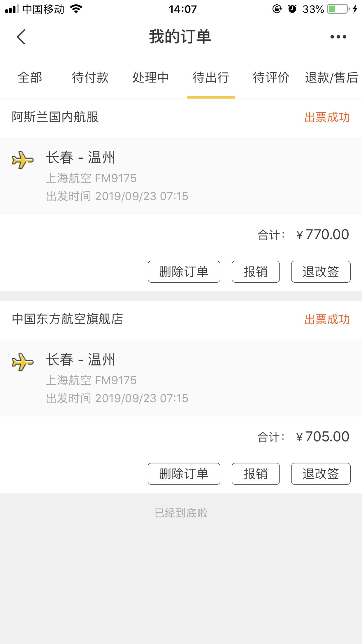
Task: Tap the back arrow icon
Action: [21, 37]
